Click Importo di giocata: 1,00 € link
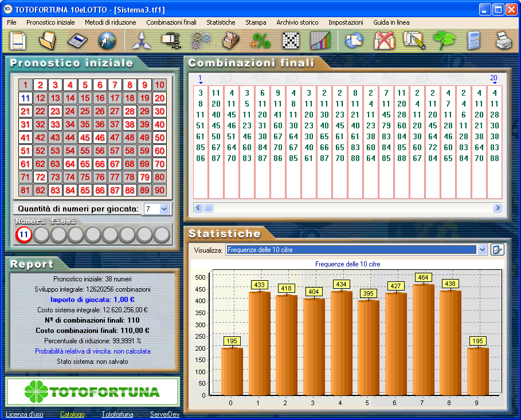The height and width of the screenshot is (420, 521). click(x=92, y=300)
